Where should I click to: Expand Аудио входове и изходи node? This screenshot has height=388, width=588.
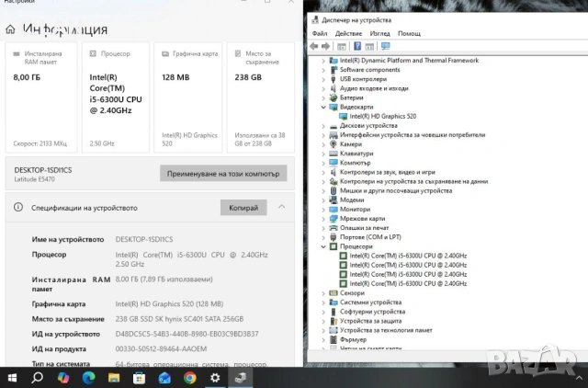coord(323,89)
